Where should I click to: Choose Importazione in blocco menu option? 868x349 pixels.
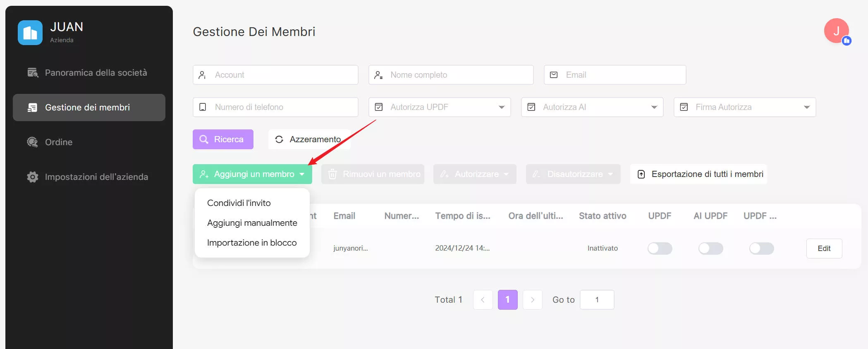click(252, 243)
